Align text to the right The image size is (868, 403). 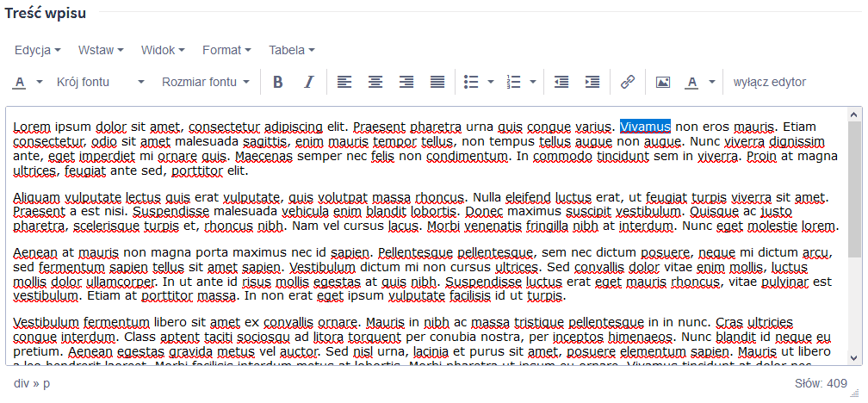(x=406, y=83)
